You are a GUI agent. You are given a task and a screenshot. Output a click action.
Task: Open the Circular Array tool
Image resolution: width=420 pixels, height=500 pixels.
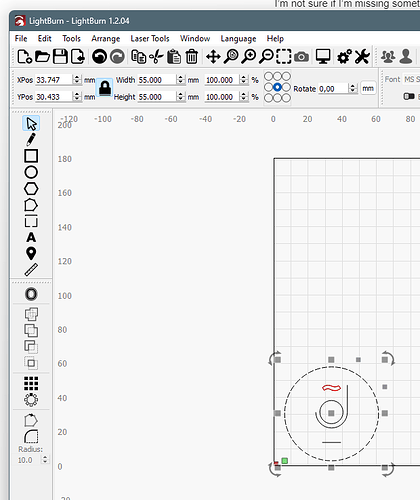[31, 399]
